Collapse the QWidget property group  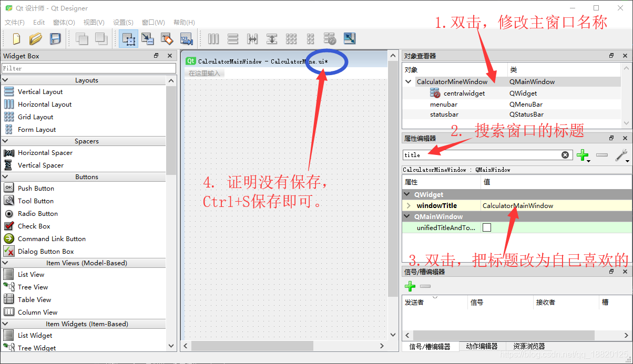[407, 195]
